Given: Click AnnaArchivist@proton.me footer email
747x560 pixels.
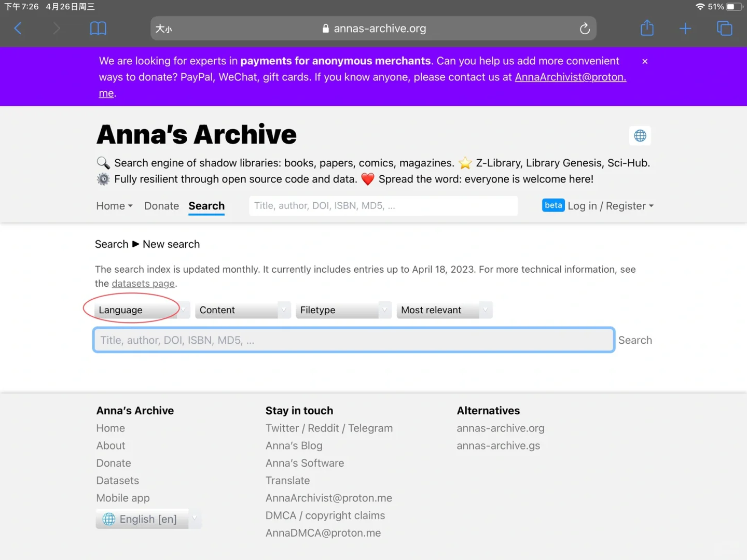Looking at the screenshot, I should coord(329,498).
